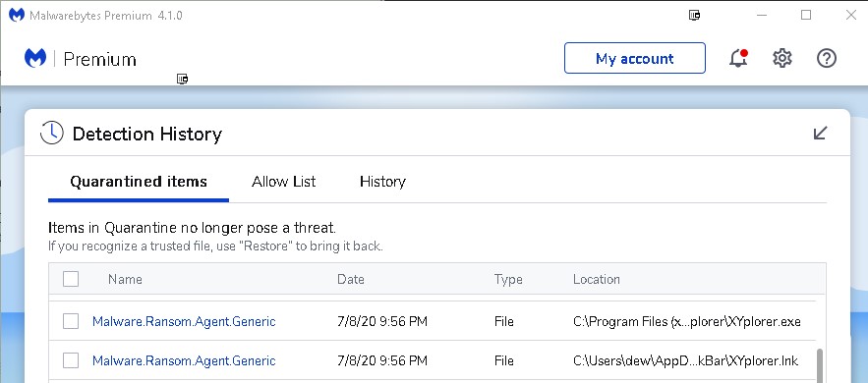Click the Malwarebytes logo beside Premium

click(35, 58)
